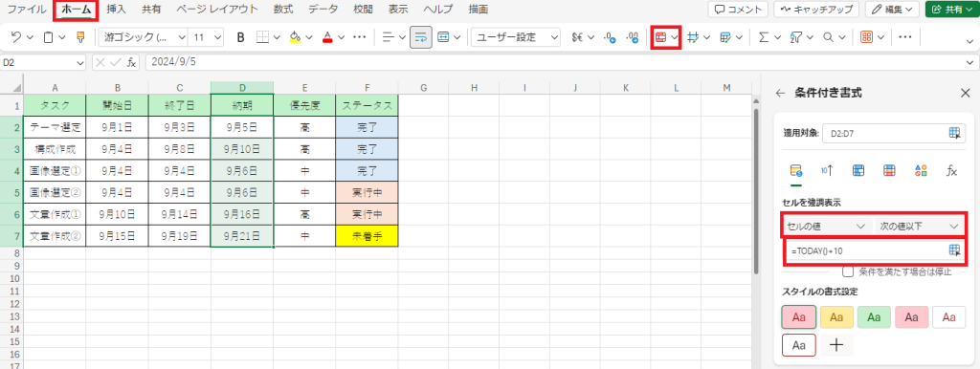Apply the yellow Fill color bucket
This screenshot has height=369, width=980.
click(296, 37)
